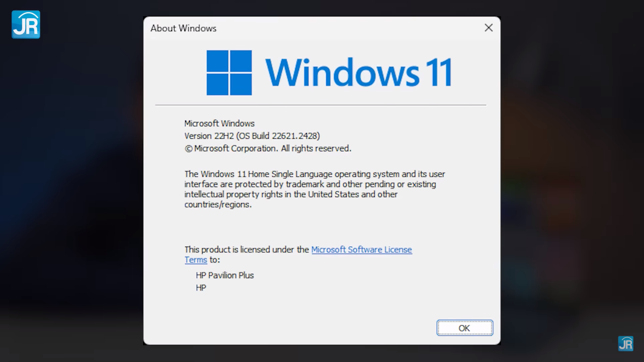Click the "HP Pavilion Plus" licensee name
Image resolution: width=644 pixels, height=362 pixels.
225,276
